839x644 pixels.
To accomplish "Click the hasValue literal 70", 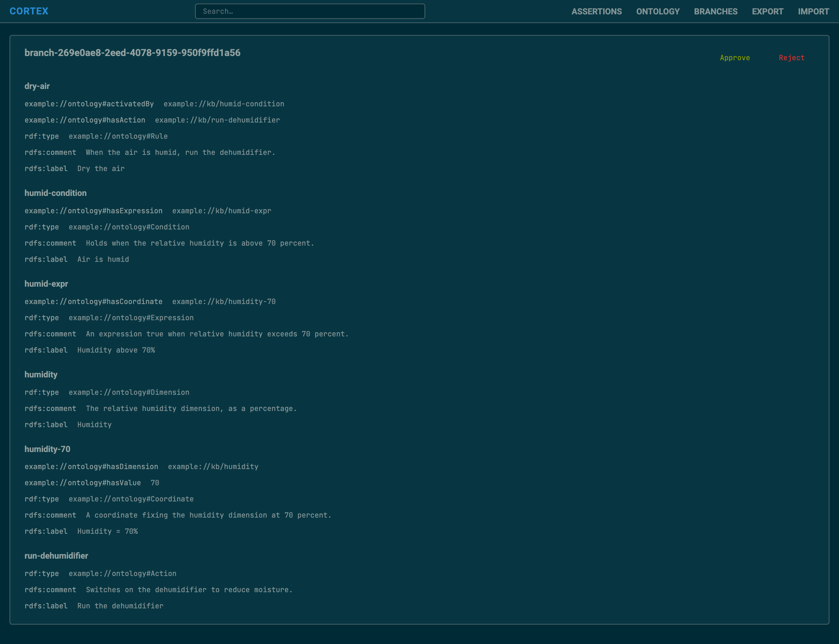I will [155, 483].
